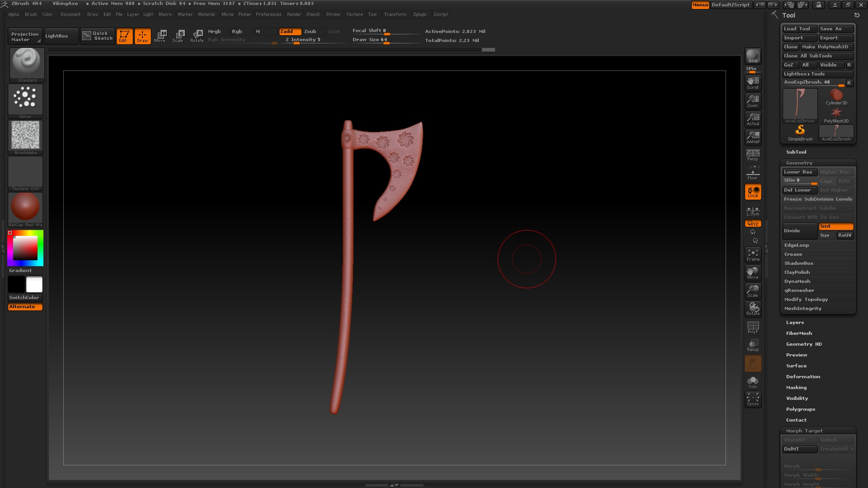The width and height of the screenshot is (868, 488).
Task: Click the Divide button
Action: coord(799,231)
